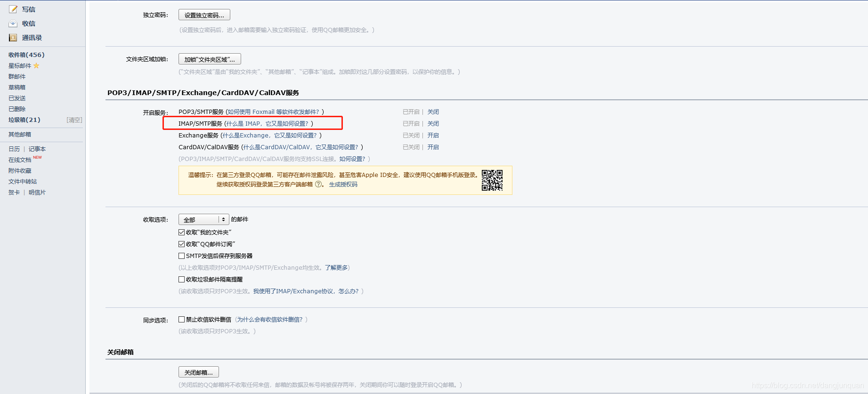
Task: Open 记事本 notes link
Action: [x=37, y=149]
